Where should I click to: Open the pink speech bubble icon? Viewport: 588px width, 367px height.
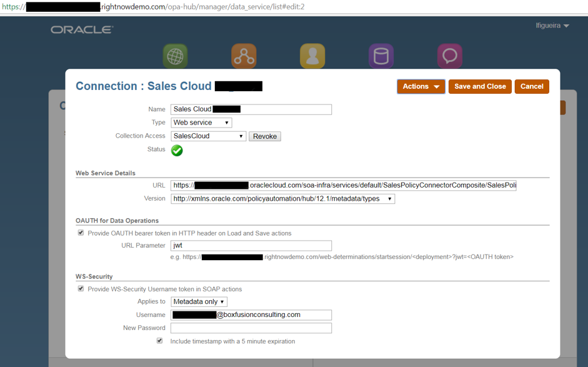point(450,56)
